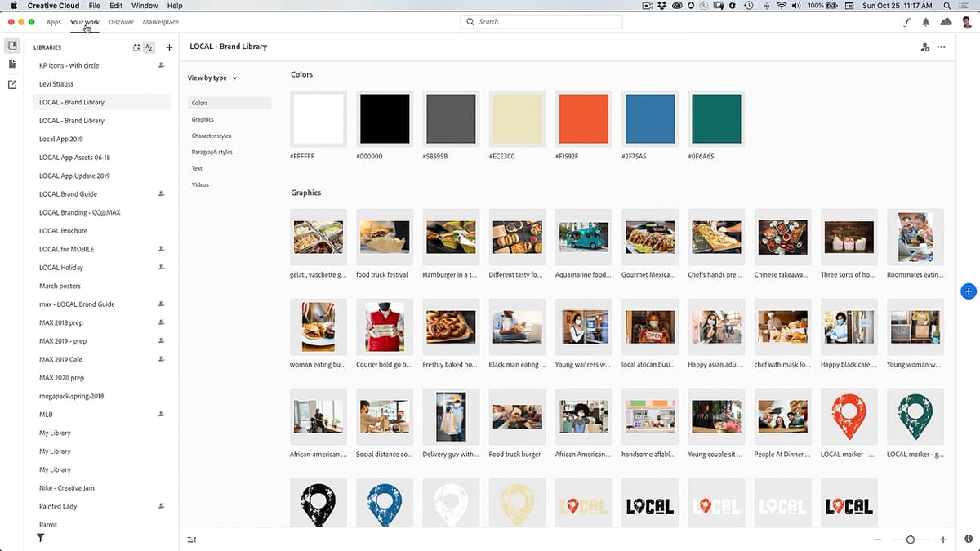The image size is (980, 551).
Task: Open the Marketplace tab
Action: click(160, 22)
